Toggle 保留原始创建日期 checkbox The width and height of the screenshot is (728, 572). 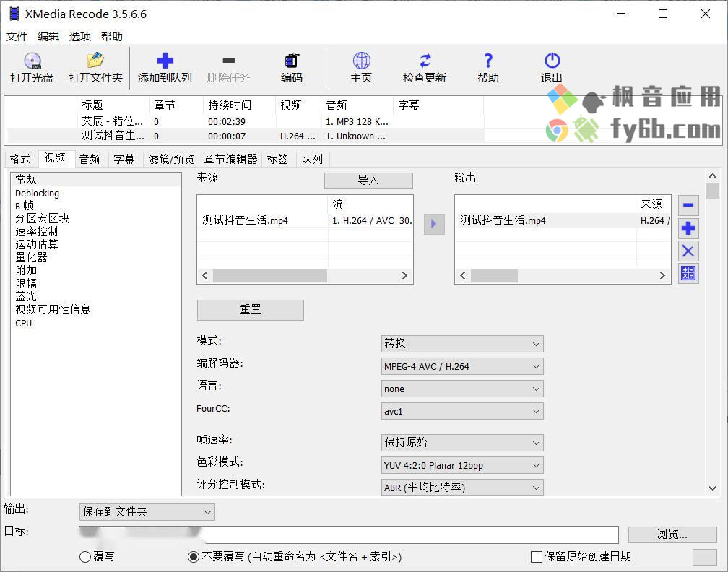point(536,557)
